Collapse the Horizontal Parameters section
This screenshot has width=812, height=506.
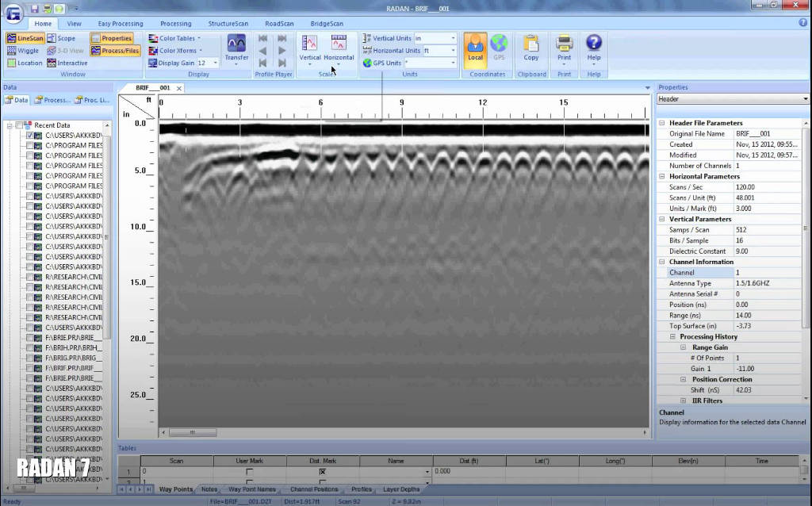[x=662, y=176]
